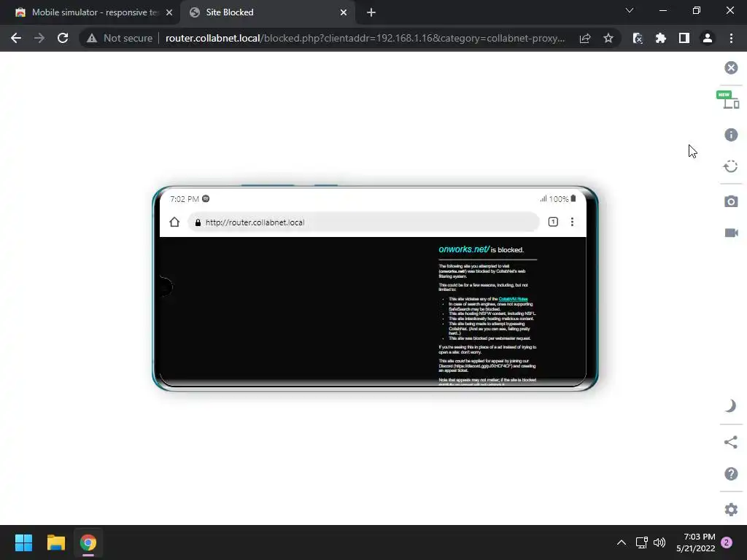
Task: Open the Extensions puzzle menu
Action: coord(661,38)
